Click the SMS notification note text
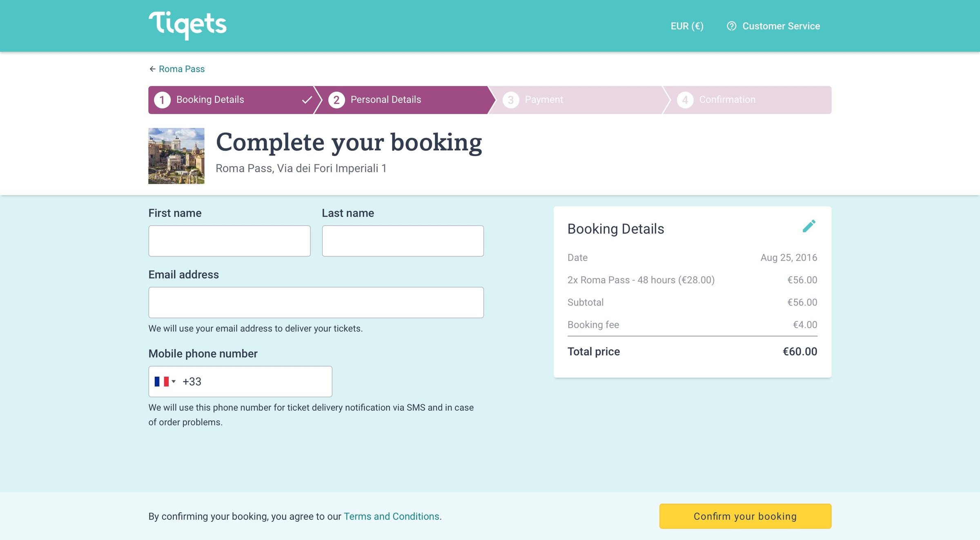 [x=311, y=415]
